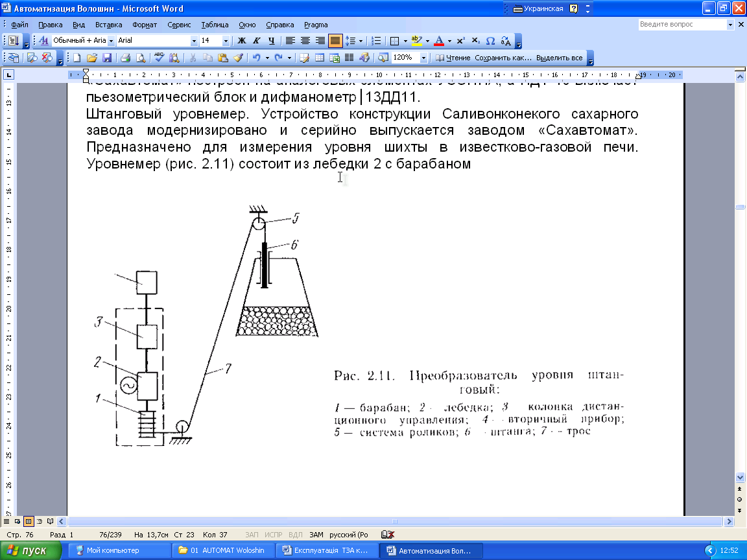Open highlight color dropdown arrow
The height and width of the screenshot is (560, 747).
coord(427,41)
